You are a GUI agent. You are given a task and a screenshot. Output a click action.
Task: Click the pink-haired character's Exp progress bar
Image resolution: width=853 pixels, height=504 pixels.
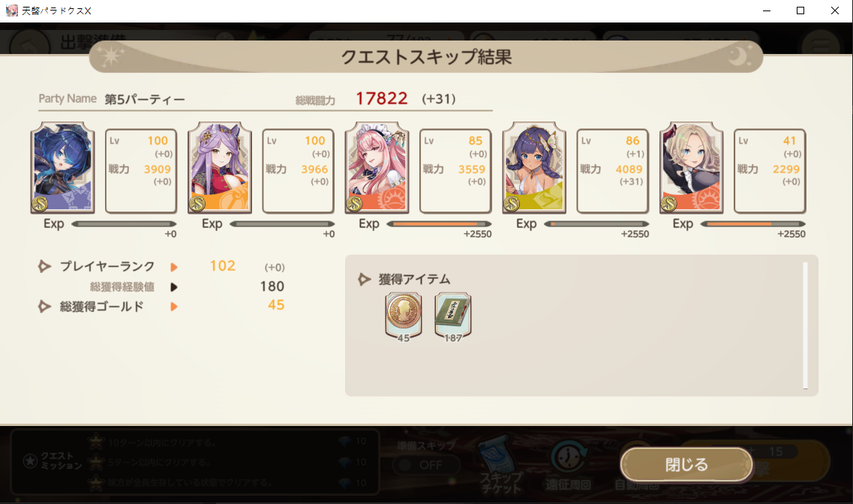(439, 224)
